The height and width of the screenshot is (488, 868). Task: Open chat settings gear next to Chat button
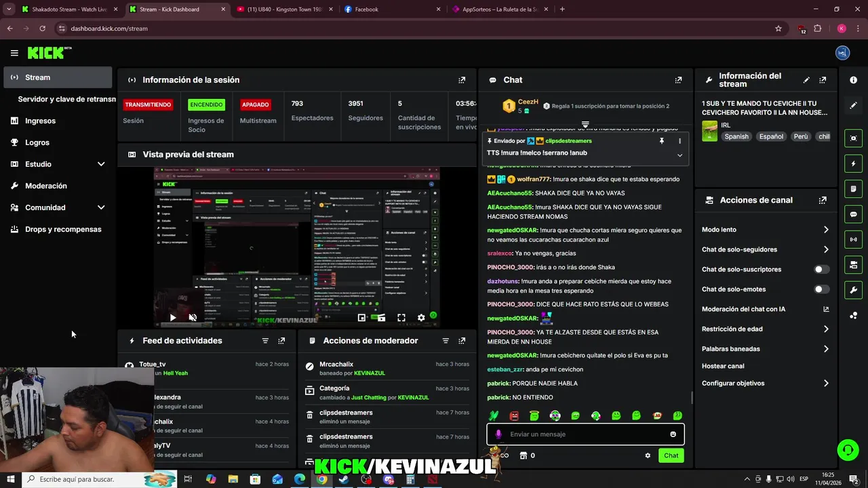click(648, 455)
